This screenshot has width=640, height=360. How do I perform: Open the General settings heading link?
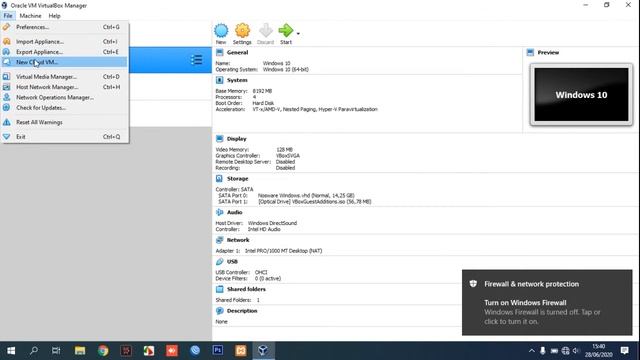tap(237, 53)
